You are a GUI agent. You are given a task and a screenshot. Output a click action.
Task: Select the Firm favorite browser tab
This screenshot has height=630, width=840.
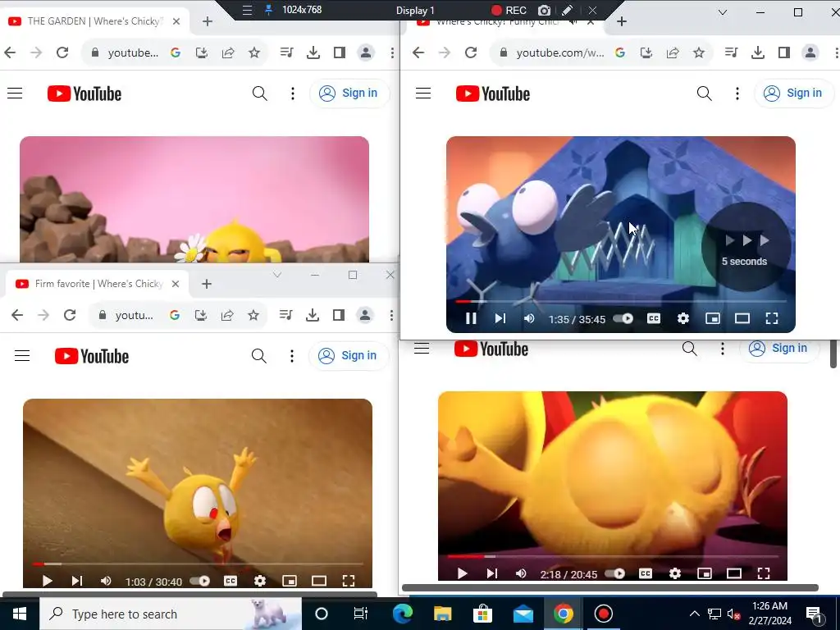click(97, 284)
